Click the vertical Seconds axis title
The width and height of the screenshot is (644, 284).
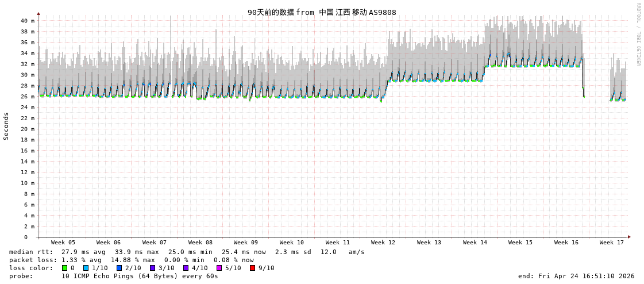point(6,126)
